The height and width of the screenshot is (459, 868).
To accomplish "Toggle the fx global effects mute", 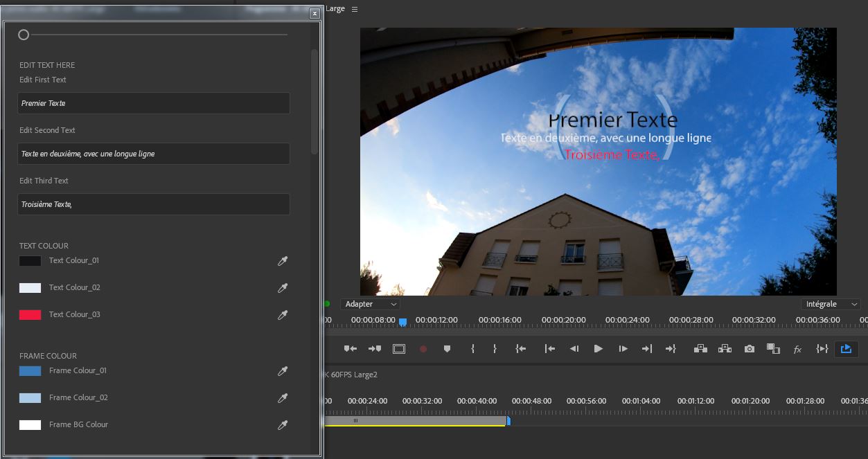I will pyautogui.click(x=797, y=349).
